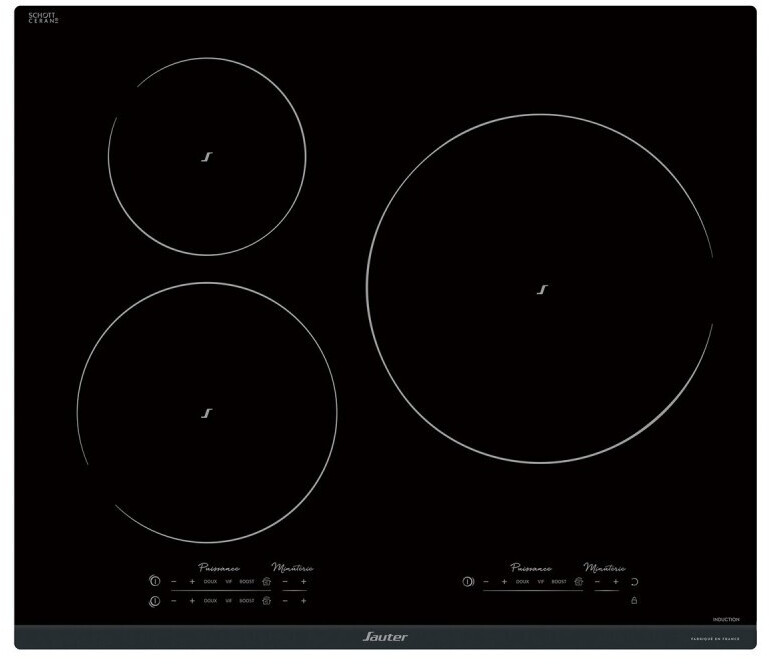Click the Sauter brand logo
769x664 pixels.
pyautogui.click(x=384, y=636)
